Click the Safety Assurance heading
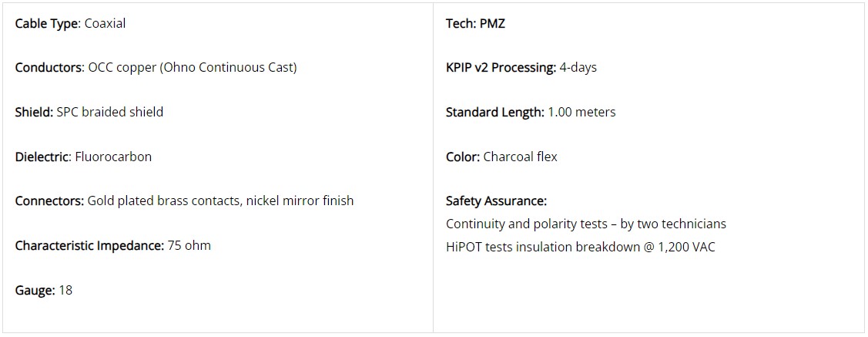 click(497, 201)
